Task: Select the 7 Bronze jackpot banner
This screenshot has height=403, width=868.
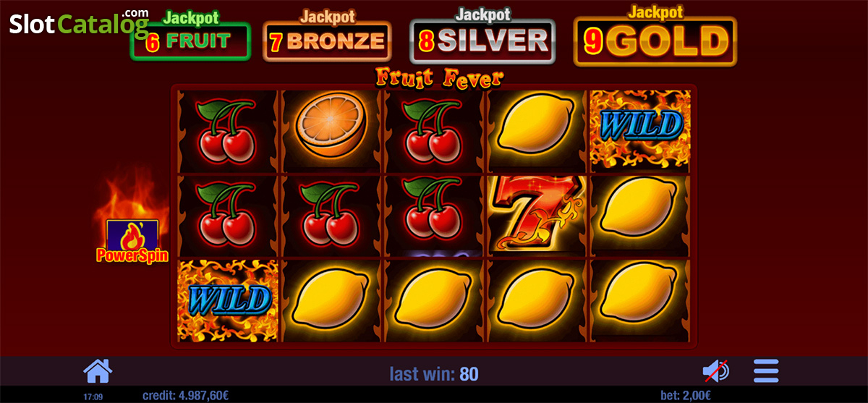Action: [x=327, y=36]
